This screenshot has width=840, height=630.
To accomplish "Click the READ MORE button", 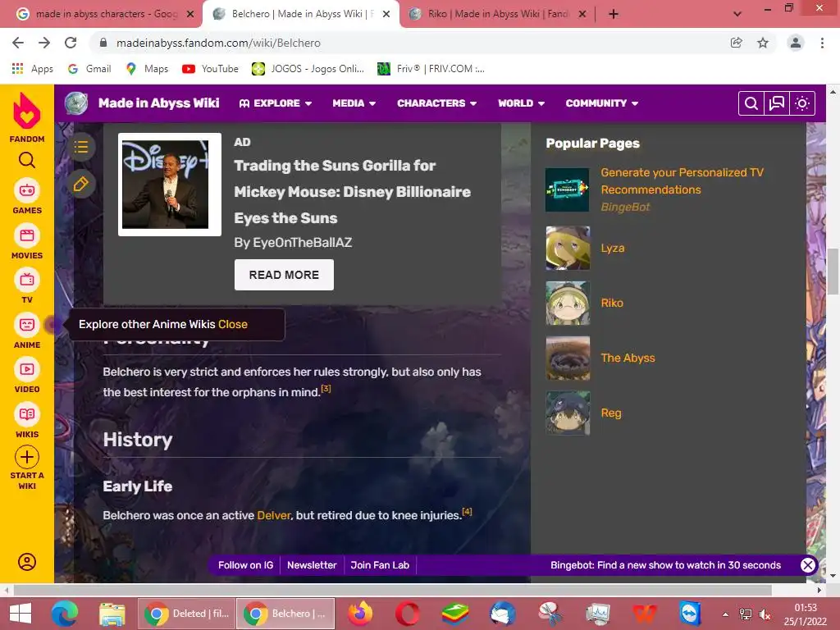I will [284, 275].
